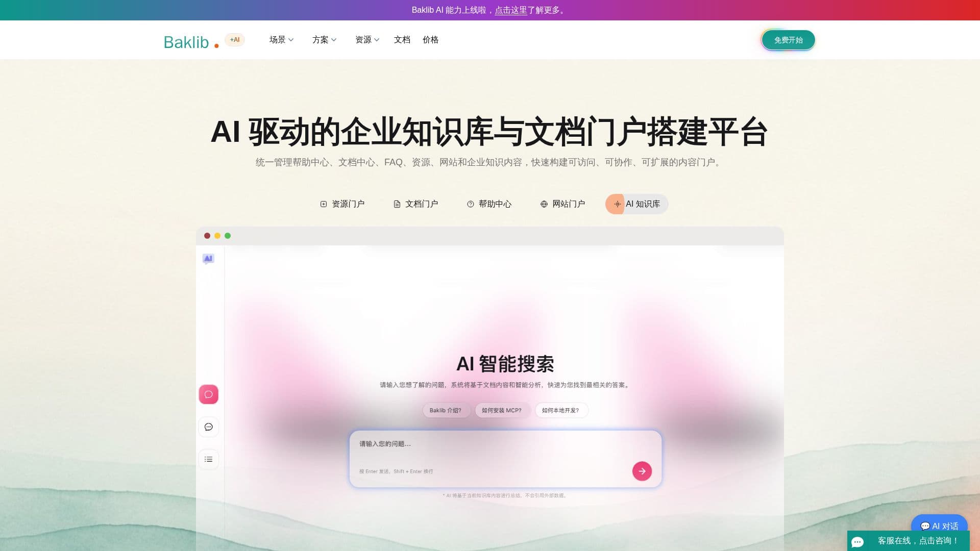The width and height of the screenshot is (980, 551).
Task: Expand the 场景 dropdown menu
Action: pos(281,40)
